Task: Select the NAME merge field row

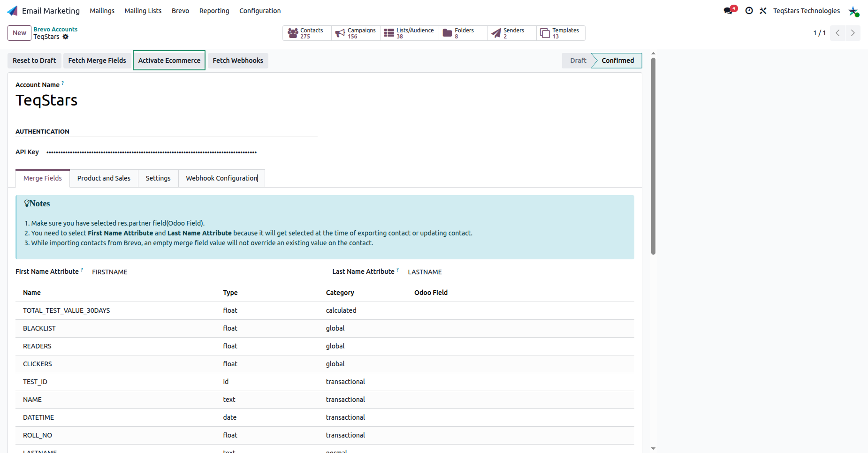Action: click(325, 400)
